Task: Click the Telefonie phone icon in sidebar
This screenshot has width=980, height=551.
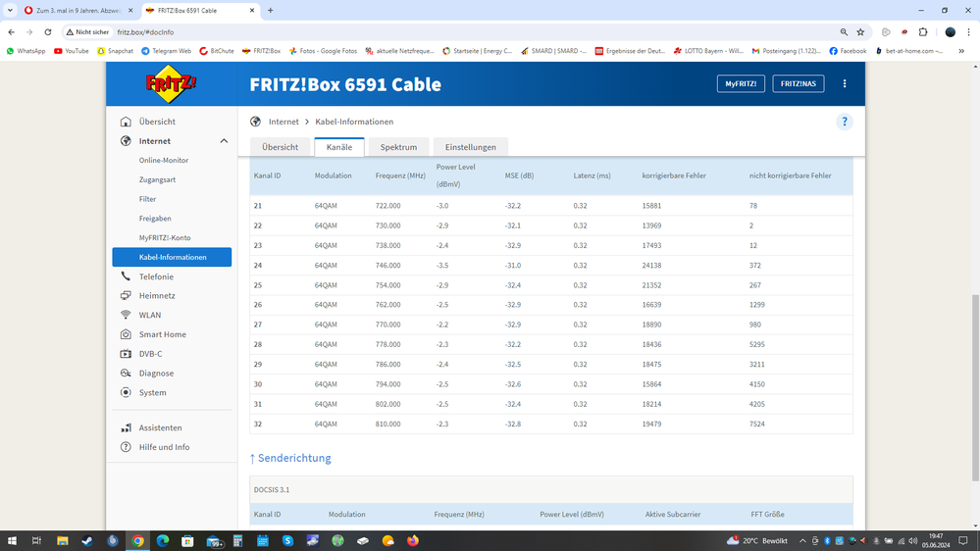Action: click(126, 276)
